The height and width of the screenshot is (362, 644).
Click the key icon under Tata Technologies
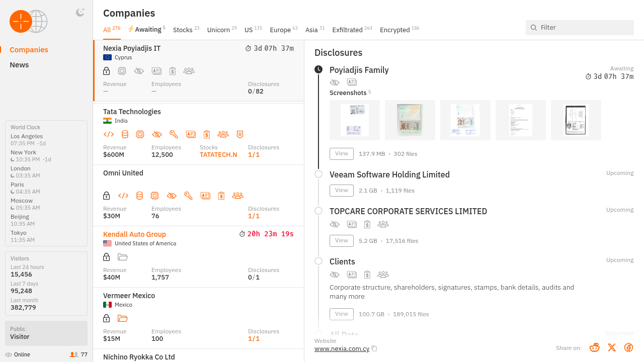(x=174, y=134)
